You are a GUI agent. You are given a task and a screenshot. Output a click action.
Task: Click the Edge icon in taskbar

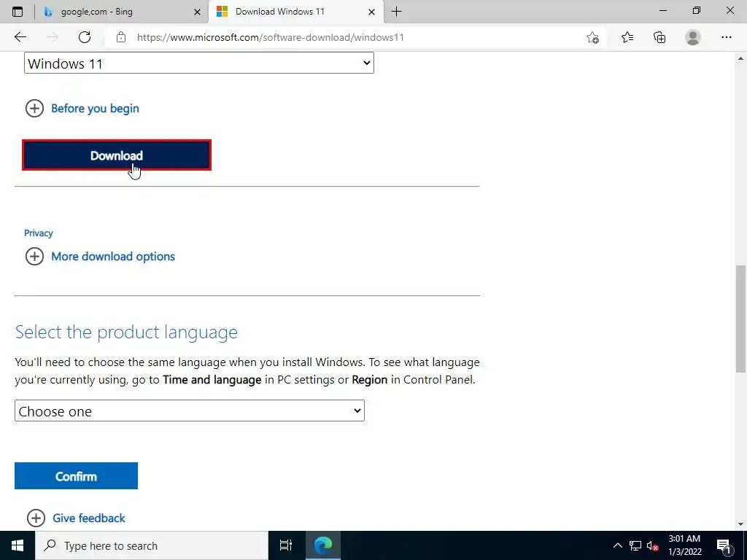(x=323, y=545)
